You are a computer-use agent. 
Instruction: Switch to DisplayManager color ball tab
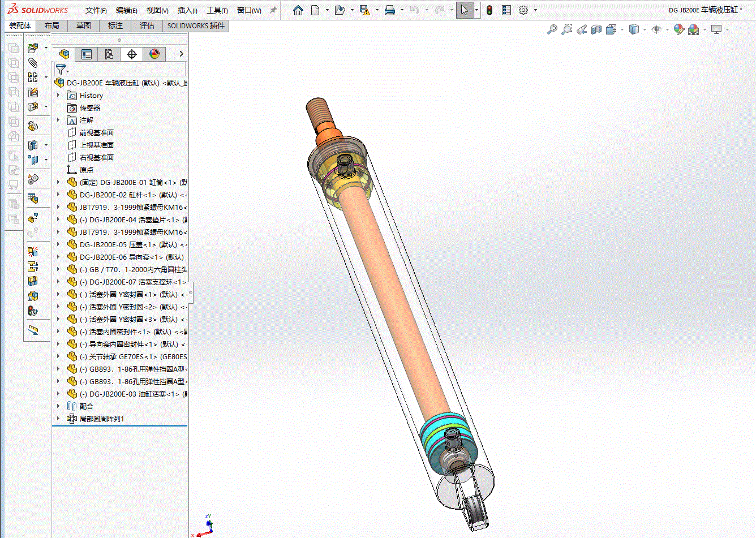tap(154, 54)
